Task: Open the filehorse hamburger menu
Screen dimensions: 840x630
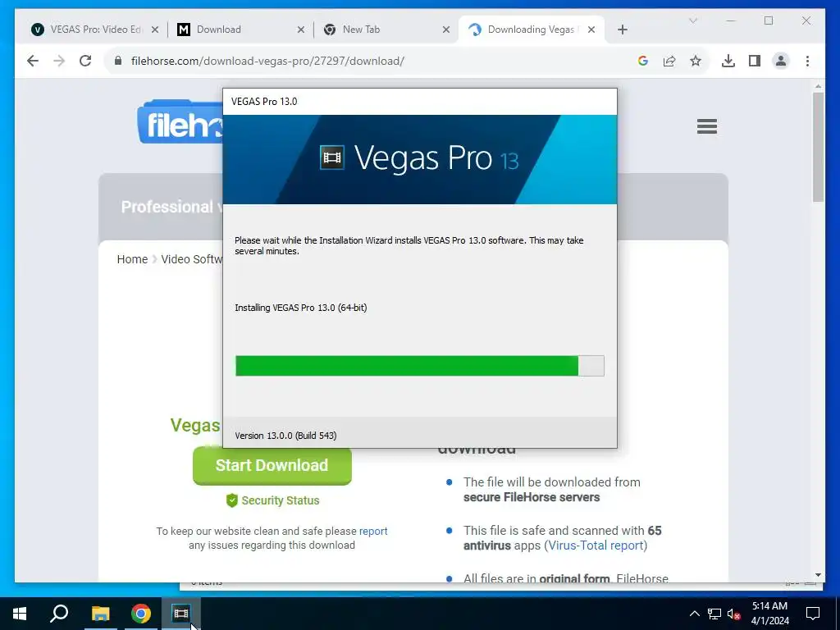Action: tap(706, 126)
